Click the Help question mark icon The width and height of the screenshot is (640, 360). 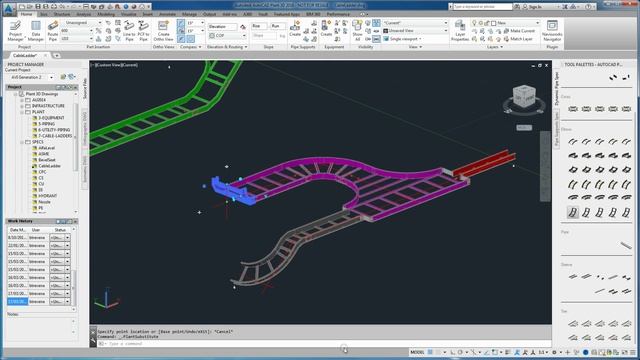[588, 7]
